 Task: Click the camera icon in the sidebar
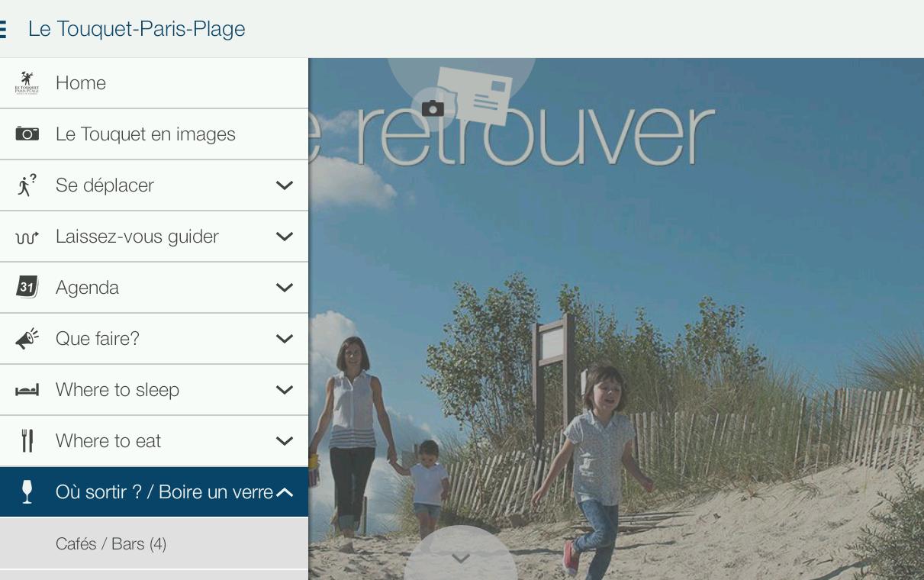click(27, 134)
